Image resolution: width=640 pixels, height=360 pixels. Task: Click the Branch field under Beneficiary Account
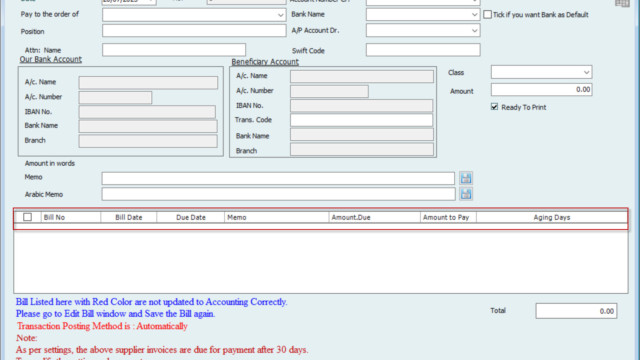362,149
